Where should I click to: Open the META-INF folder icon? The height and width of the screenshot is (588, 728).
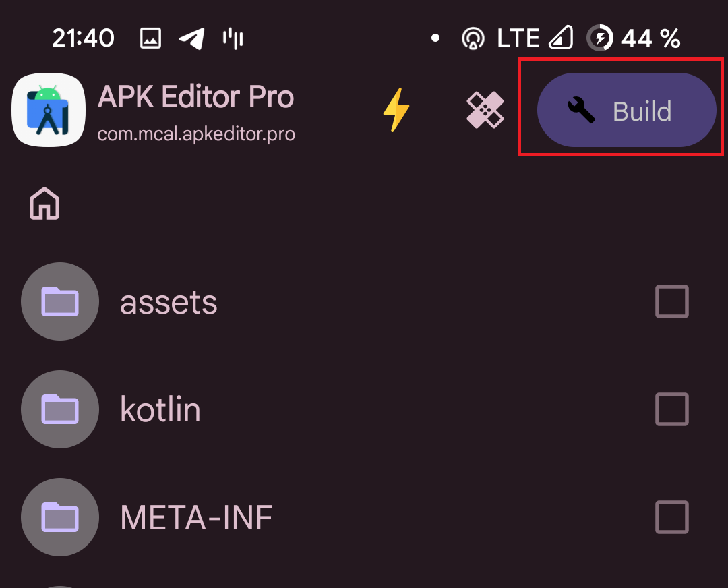click(x=60, y=517)
